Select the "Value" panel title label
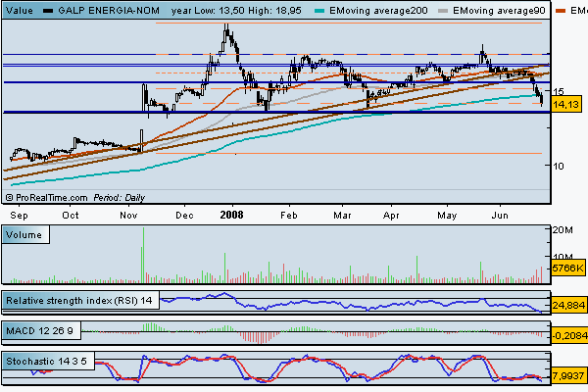The width and height of the screenshot is (588, 392). (20, 11)
